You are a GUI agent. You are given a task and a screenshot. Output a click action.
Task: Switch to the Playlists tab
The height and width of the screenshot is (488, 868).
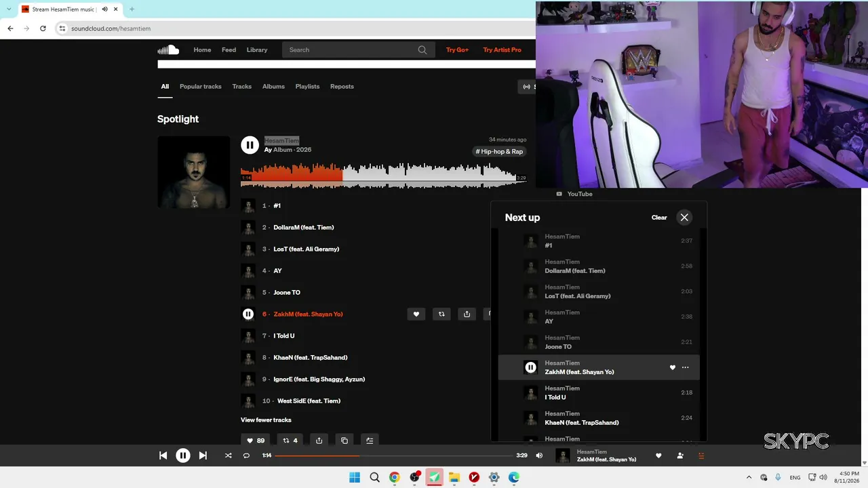(307, 87)
